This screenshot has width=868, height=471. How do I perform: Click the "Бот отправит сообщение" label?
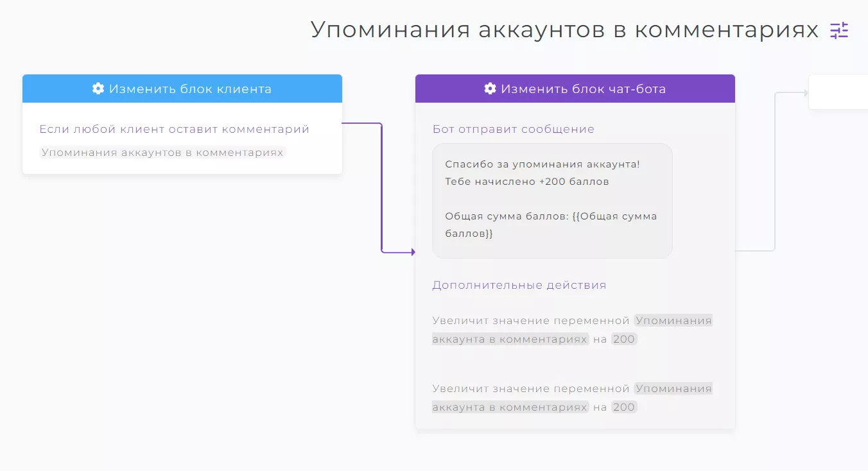514,129
